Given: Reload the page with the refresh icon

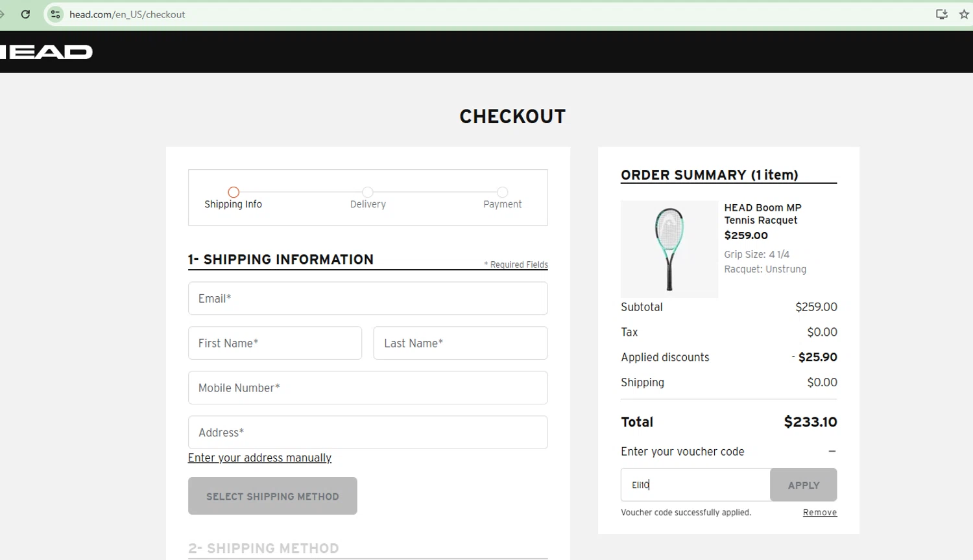Looking at the screenshot, I should coord(25,14).
